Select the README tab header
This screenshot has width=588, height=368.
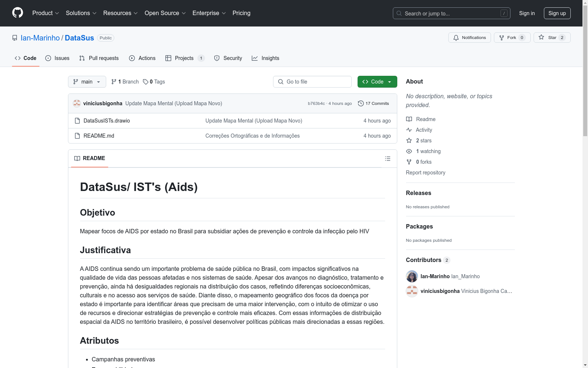(x=90, y=158)
